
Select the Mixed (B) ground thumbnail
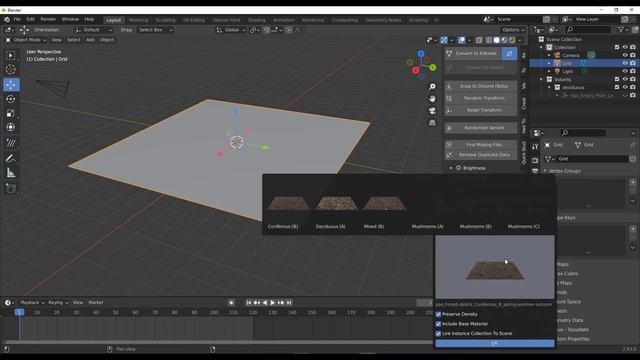pos(384,203)
